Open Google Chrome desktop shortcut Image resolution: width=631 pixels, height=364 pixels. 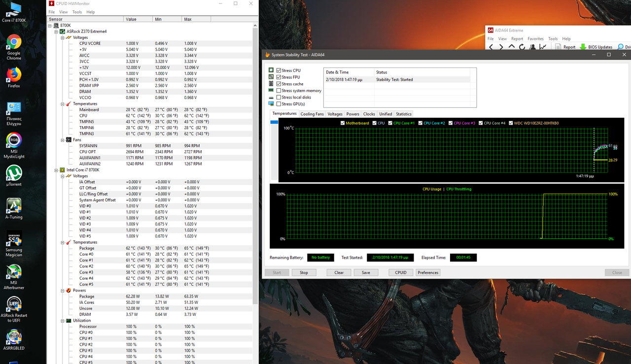[14, 47]
